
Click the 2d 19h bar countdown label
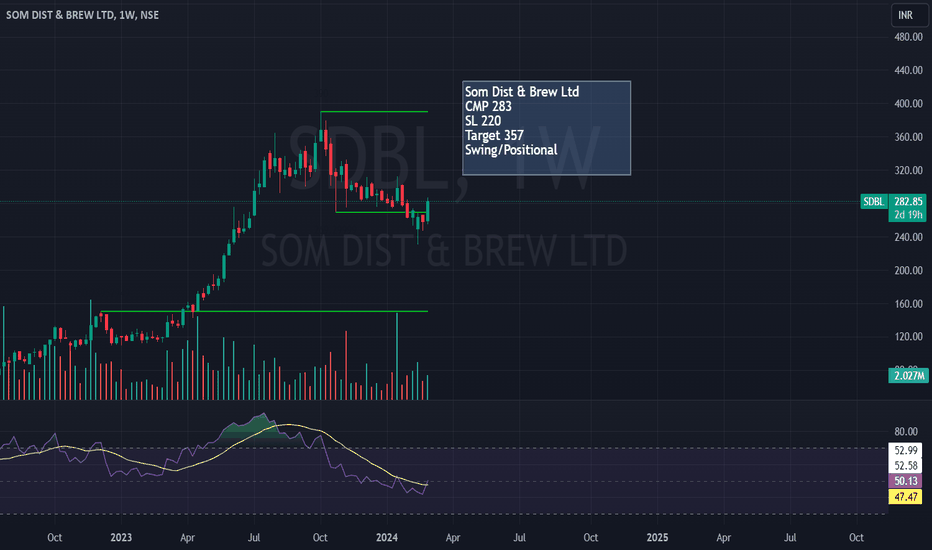tap(907, 215)
